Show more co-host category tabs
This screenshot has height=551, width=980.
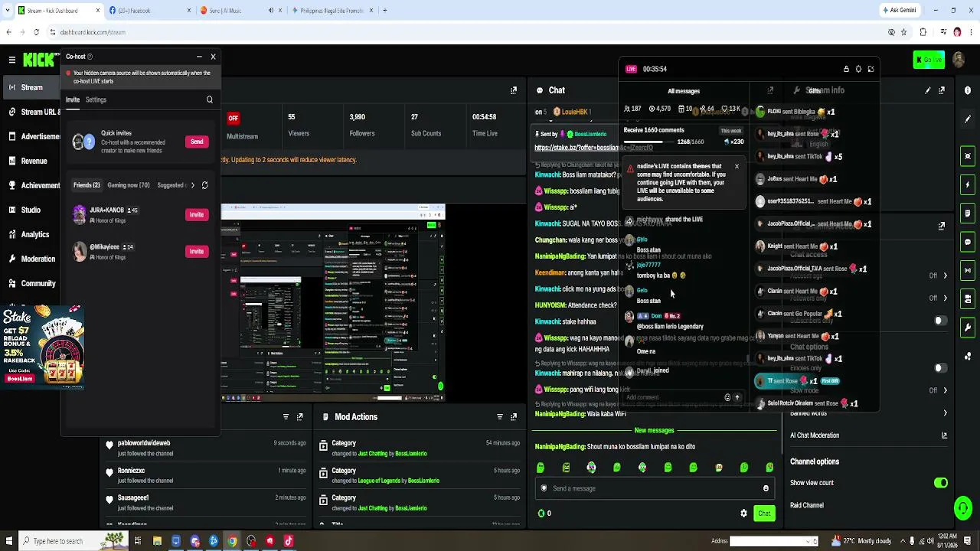pyautogui.click(x=192, y=185)
